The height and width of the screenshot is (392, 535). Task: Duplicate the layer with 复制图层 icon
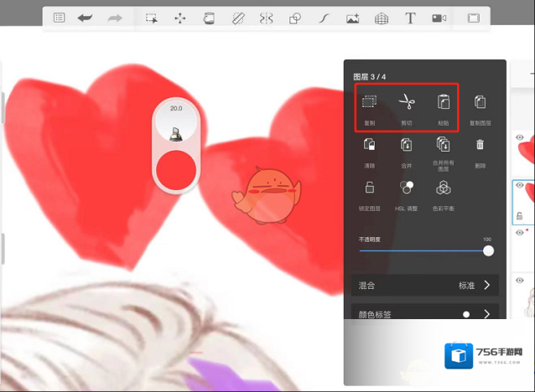point(480,103)
